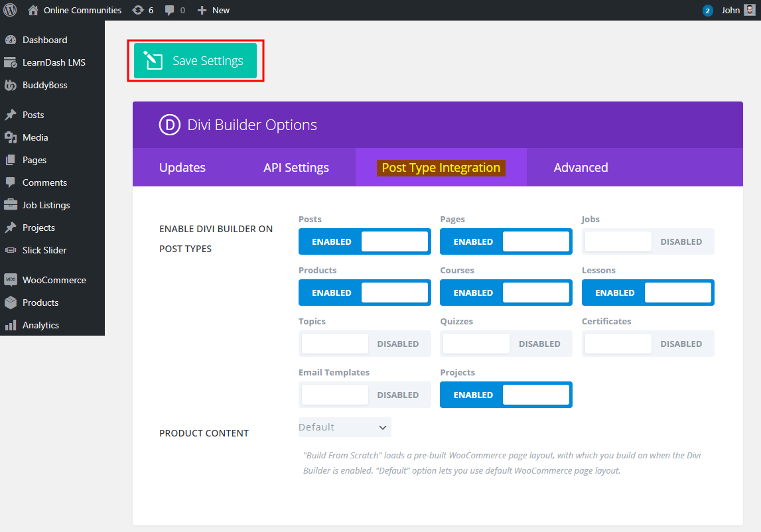Disable Divi Builder on Posts
The width and height of the screenshot is (761, 532).
(x=364, y=241)
